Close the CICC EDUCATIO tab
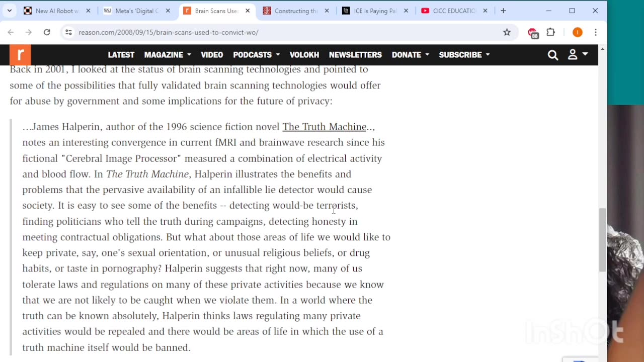The height and width of the screenshot is (362, 644). 486,11
